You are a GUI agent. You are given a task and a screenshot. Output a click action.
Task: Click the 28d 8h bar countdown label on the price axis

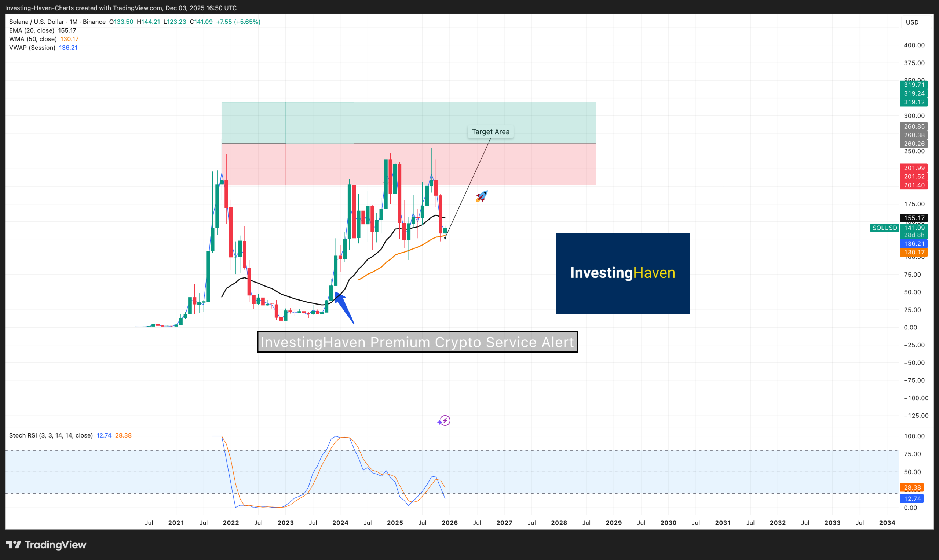(x=914, y=235)
